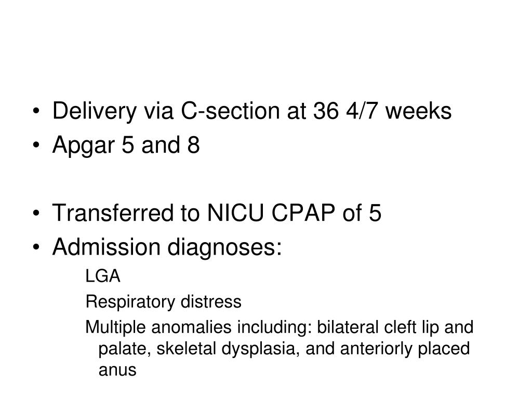This screenshot has height=399, width=532.
Task: Click the 'Delivery via C-section' bullet line
Action: click(252, 111)
